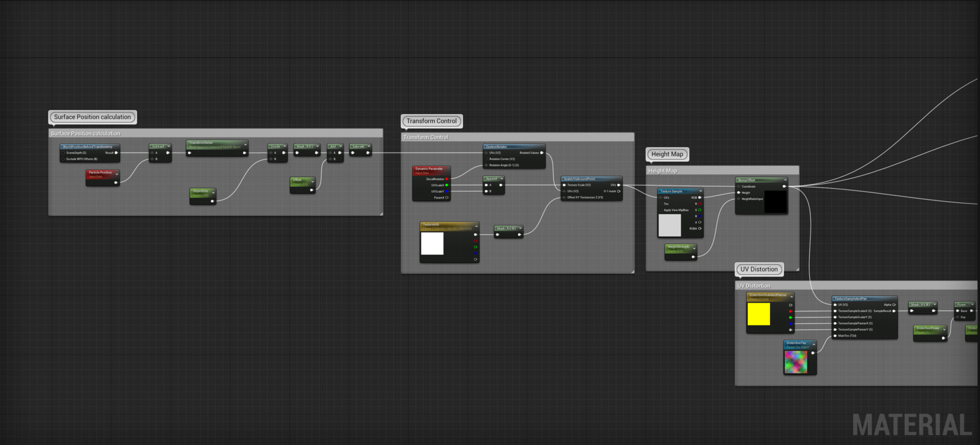
Task: Click the TextureSampleAndPan Alpha output pin
Action: pyautogui.click(x=894, y=305)
